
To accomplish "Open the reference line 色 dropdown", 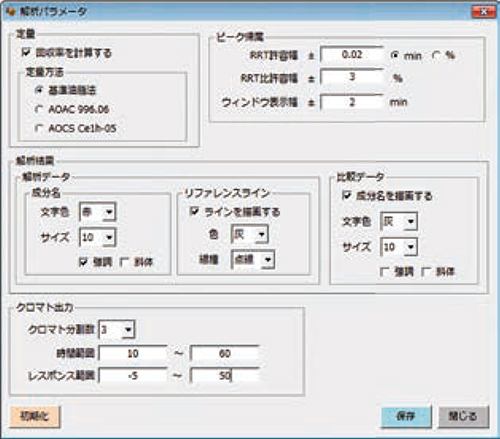I will pyautogui.click(x=250, y=234).
